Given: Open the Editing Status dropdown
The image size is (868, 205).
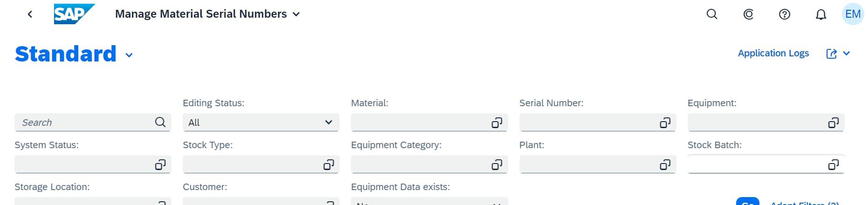Looking at the screenshot, I should coord(260,123).
